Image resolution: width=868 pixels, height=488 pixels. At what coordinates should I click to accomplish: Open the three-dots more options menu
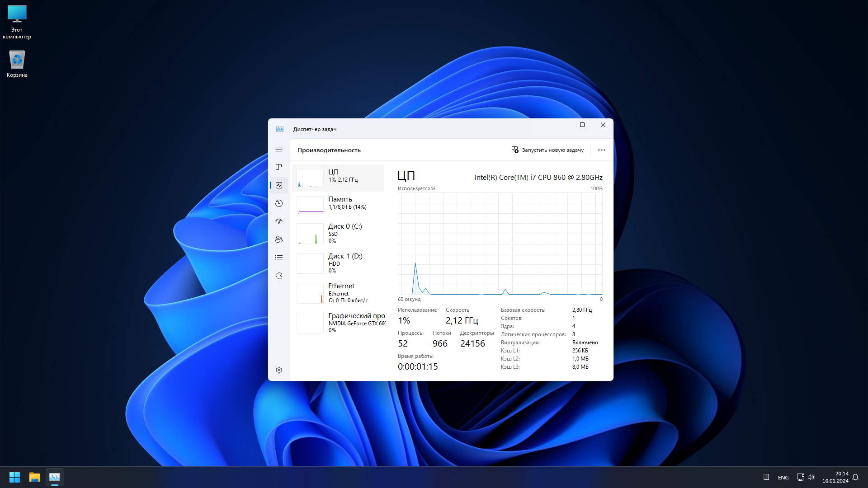point(601,150)
